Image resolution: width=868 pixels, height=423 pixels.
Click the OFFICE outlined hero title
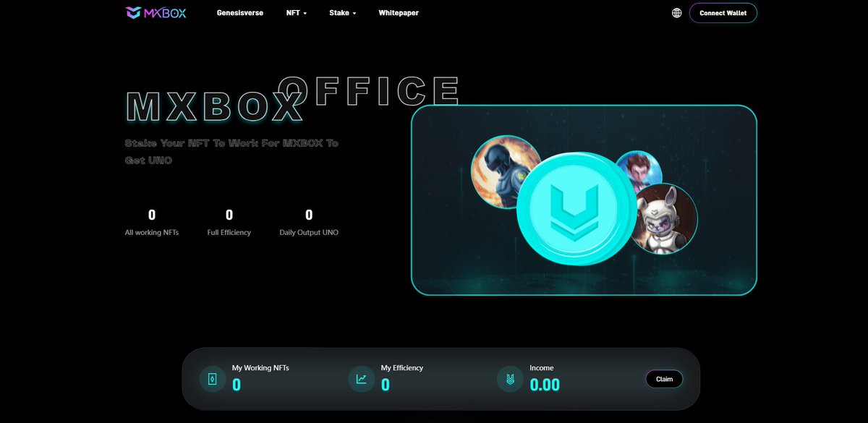(370, 90)
